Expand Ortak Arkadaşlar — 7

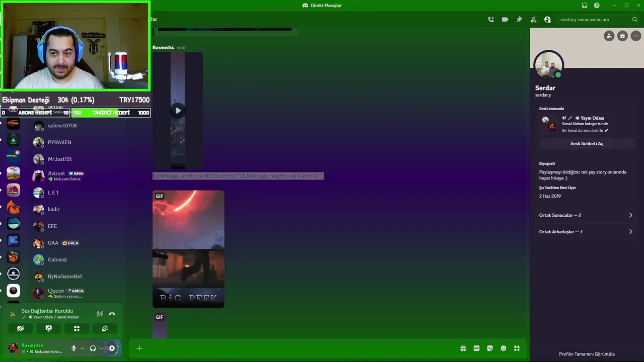586,232
